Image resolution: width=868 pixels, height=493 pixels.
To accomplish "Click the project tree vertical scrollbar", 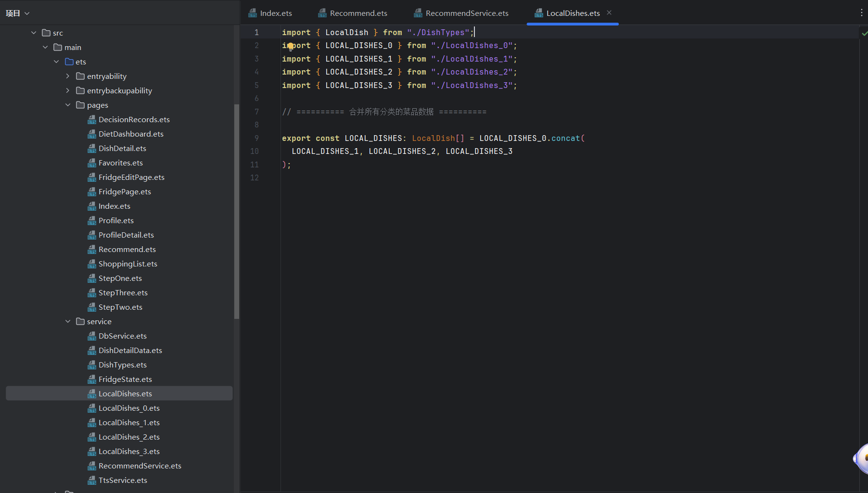I will coord(236,212).
